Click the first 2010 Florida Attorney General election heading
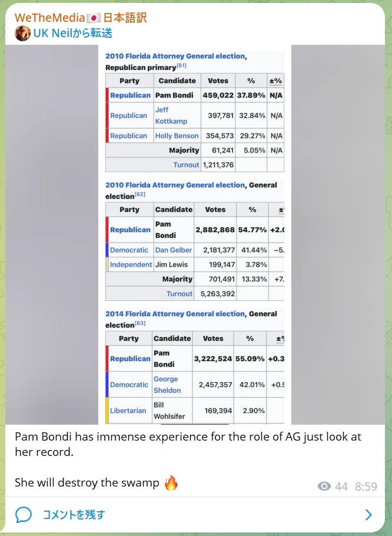This screenshot has width=392, height=536. coord(175,56)
